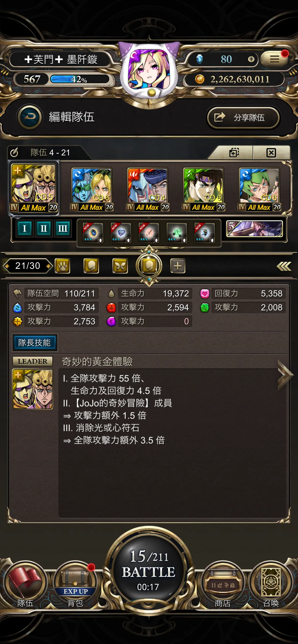Toggle roman numeral II team slot
The height and width of the screenshot is (644, 298).
(44, 228)
